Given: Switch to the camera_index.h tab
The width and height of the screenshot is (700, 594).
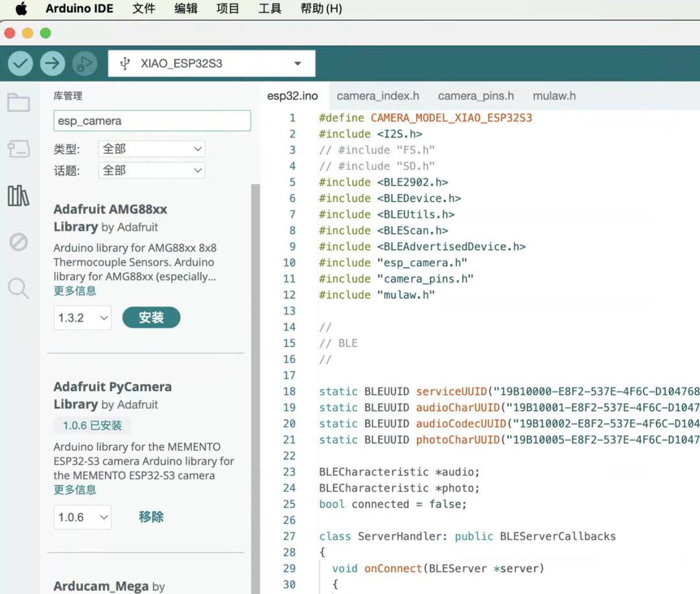Looking at the screenshot, I should (378, 96).
